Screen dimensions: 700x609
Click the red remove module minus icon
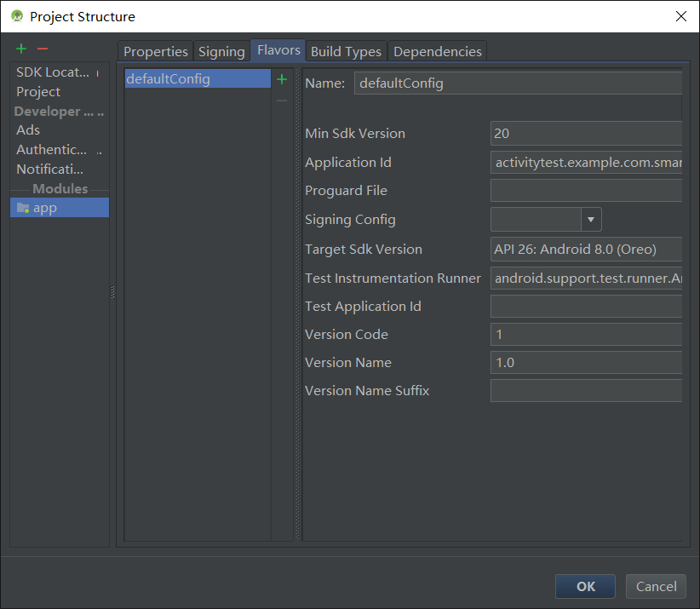(x=43, y=49)
